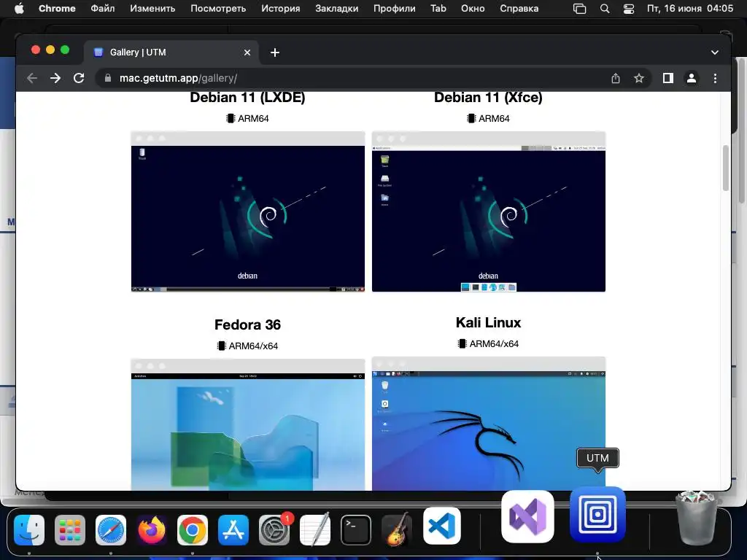Open the Закладки menu
747x560 pixels.
(337, 9)
